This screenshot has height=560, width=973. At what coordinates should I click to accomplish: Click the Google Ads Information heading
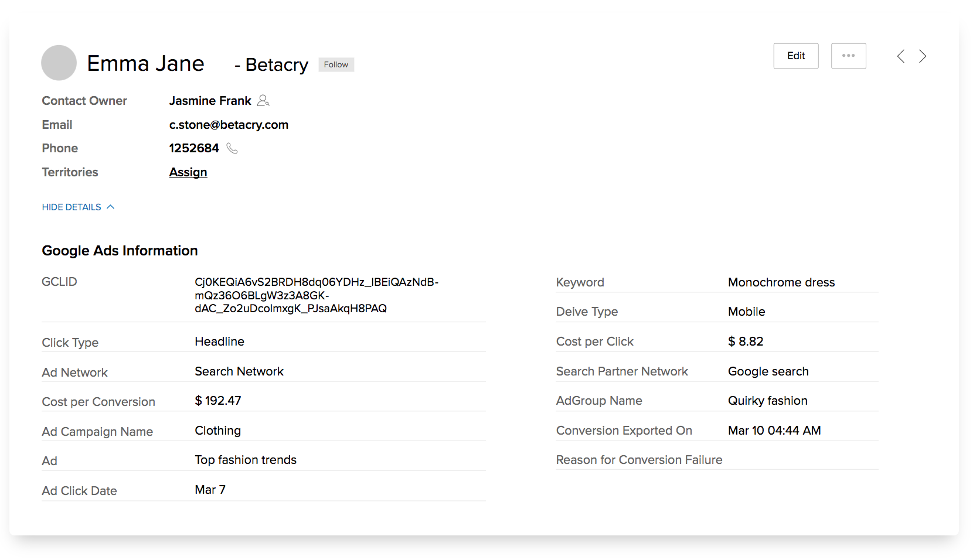(x=120, y=251)
